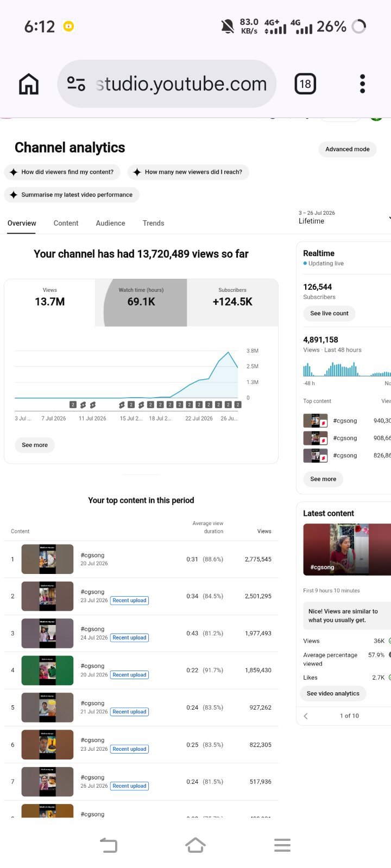This screenshot has height=868, width=391.
Task: Switch to the Content tab
Action: pos(66,223)
